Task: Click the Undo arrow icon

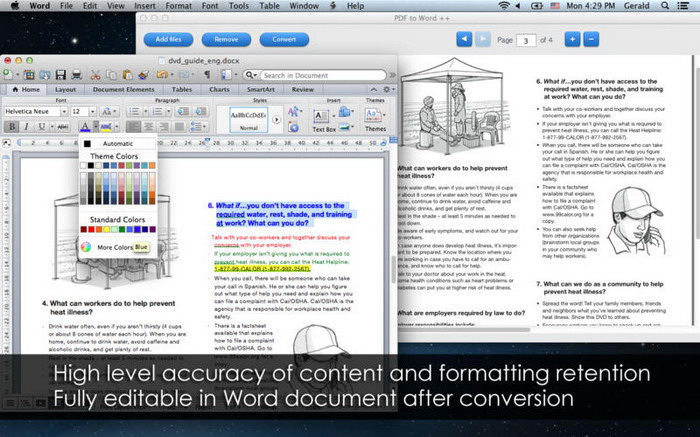Action: [162, 75]
